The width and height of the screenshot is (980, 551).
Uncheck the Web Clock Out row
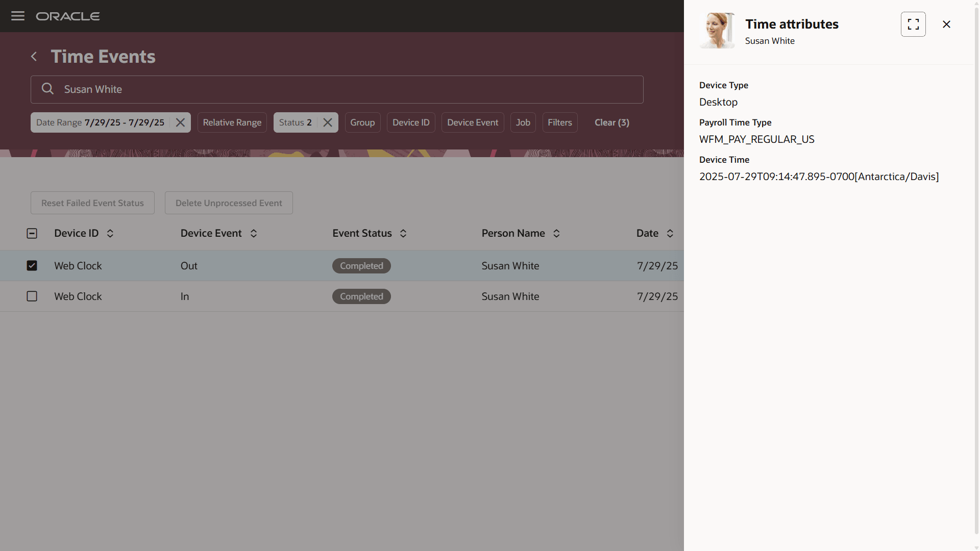pyautogui.click(x=32, y=266)
